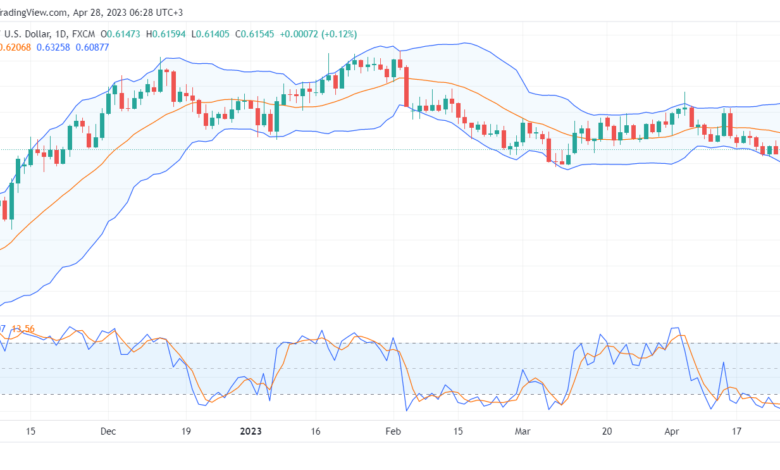
Task: Click the U.S. Dollar symbol title
Action: coord(27,34)
